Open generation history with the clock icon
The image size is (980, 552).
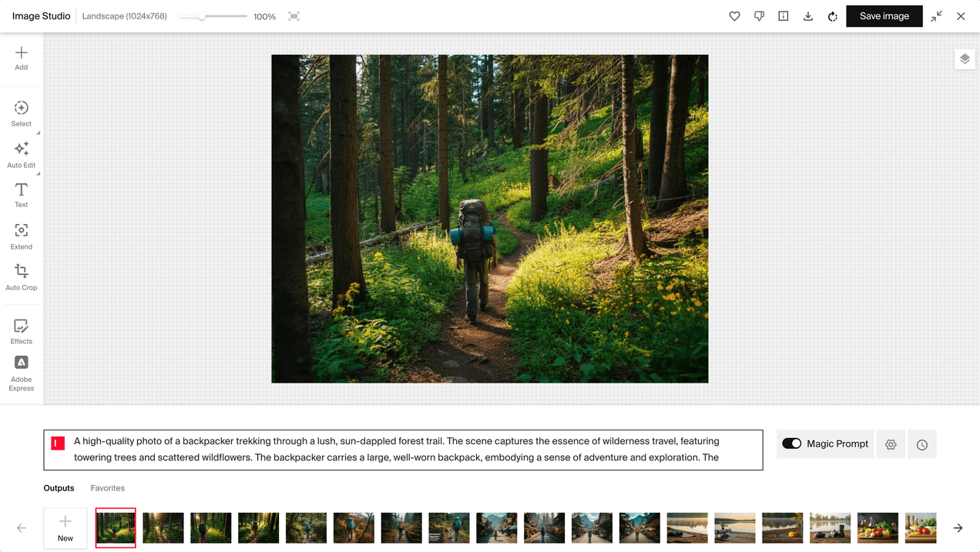point(921,443)
